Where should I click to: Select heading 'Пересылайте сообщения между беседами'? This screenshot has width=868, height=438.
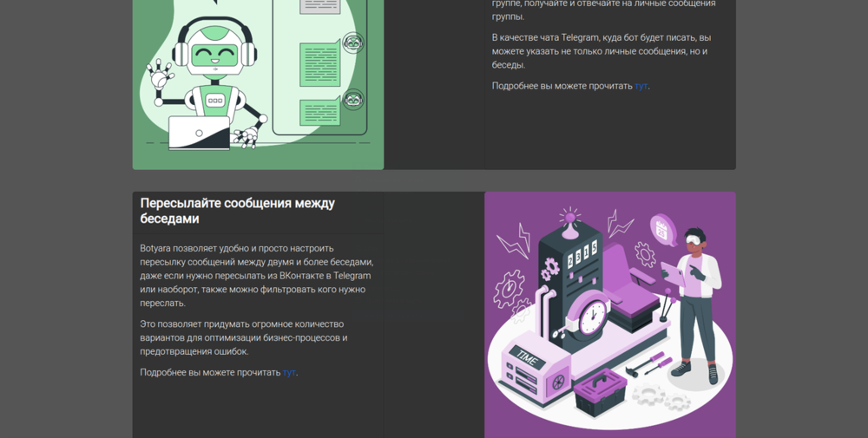(x=238, y=211)
